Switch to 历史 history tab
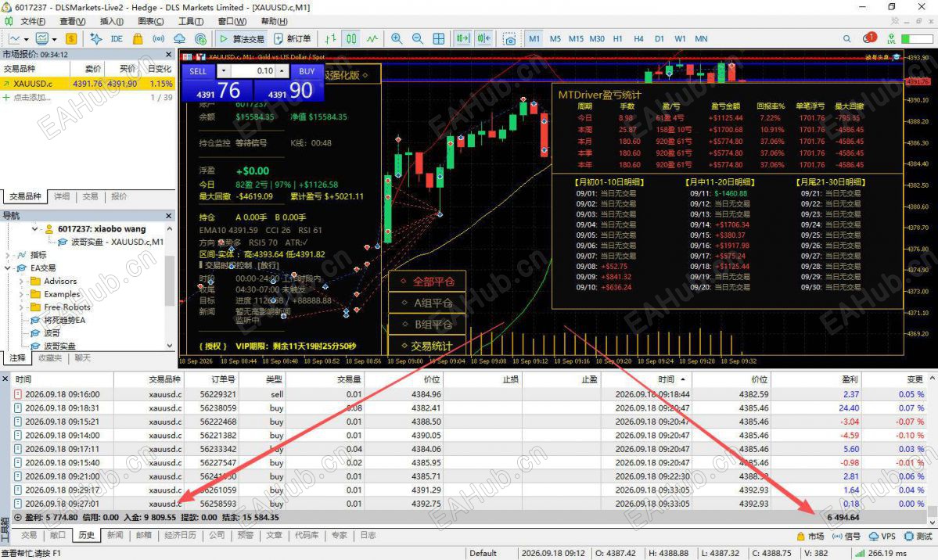 87,536
